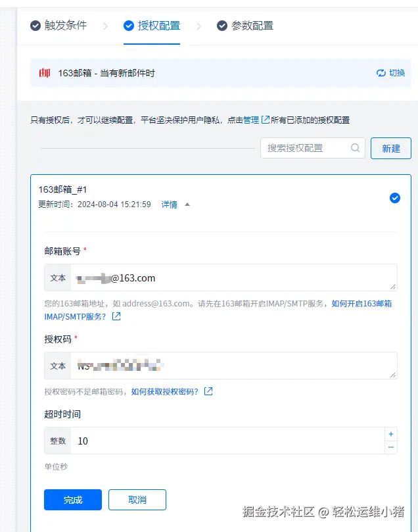Image resolution: width=418 pixels, height=532 pixels.
Task: Click the blue 完成 button
Action: 73,499
